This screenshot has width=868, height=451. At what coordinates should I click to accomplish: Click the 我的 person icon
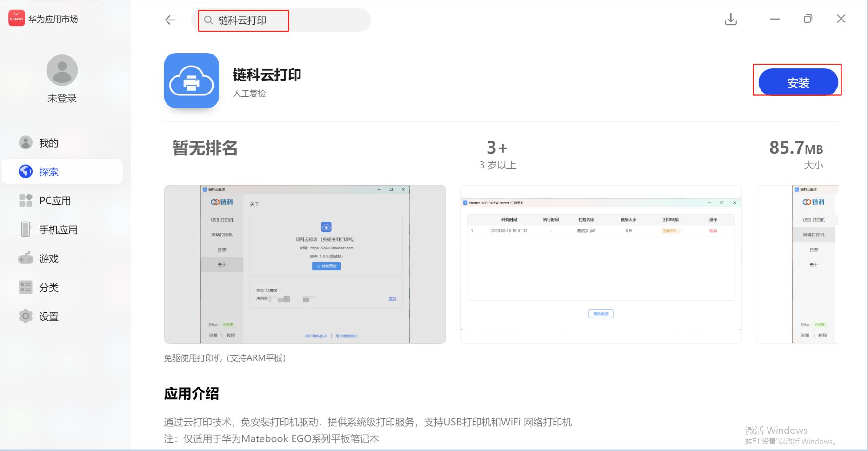coord(26,142)
